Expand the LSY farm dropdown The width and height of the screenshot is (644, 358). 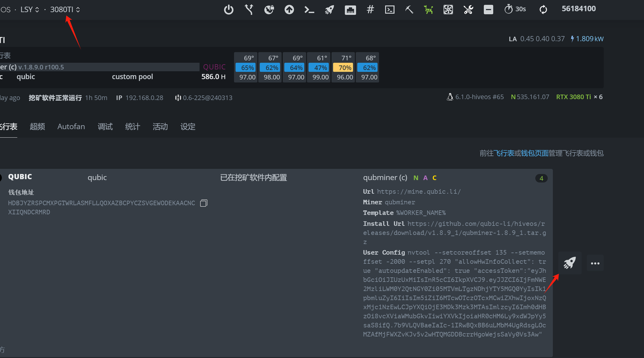click(30, 9)
